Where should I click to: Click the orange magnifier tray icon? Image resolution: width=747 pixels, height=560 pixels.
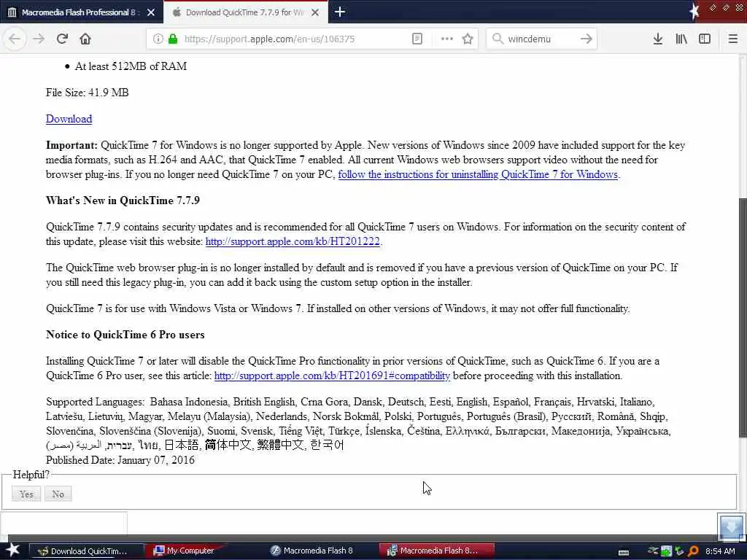693,551
